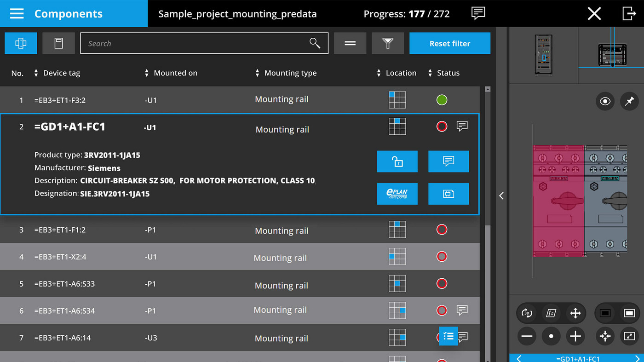The height and width of the screenshot is (362, 644).
Task: Select row 5 =EB3+ET1-A6:S33
Action: coord(64,284)
